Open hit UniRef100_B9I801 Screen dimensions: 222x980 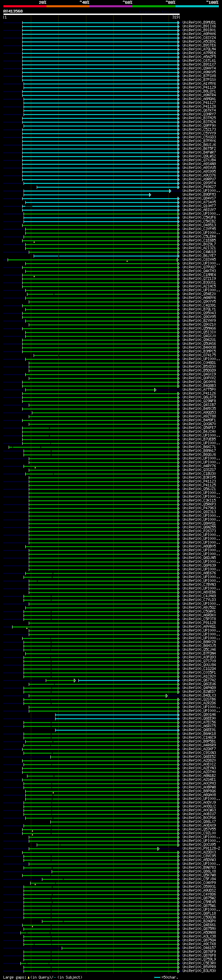tap(199, 30)
